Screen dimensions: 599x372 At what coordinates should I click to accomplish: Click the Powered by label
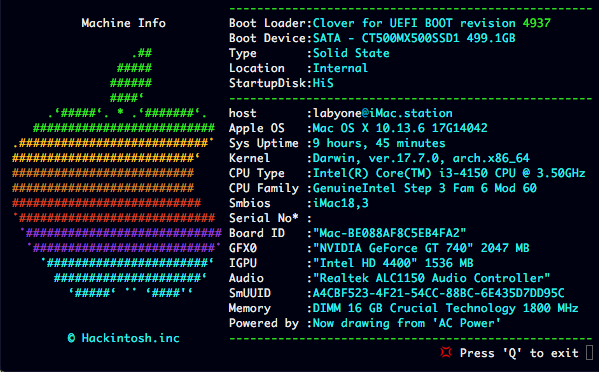[x=264, y=323]
